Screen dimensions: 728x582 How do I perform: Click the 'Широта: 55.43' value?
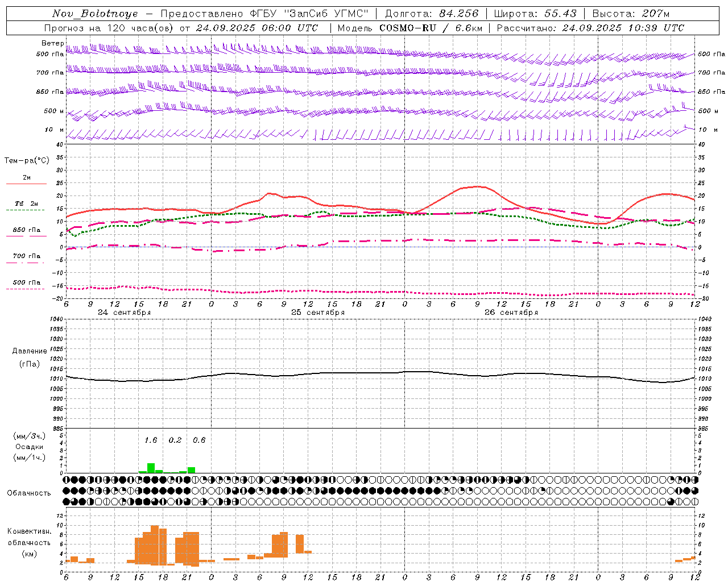[x=535, y=14]
